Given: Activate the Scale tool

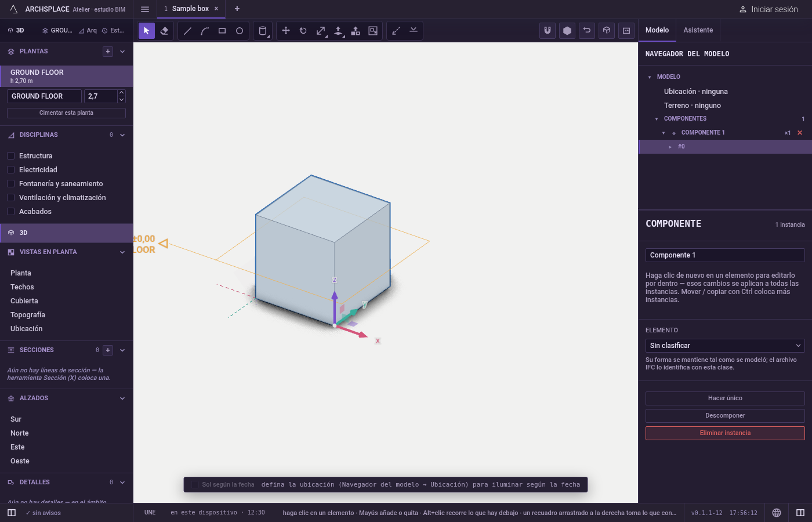Looking at the screenshot, I should pyautogui.click(x=321, y=31).
